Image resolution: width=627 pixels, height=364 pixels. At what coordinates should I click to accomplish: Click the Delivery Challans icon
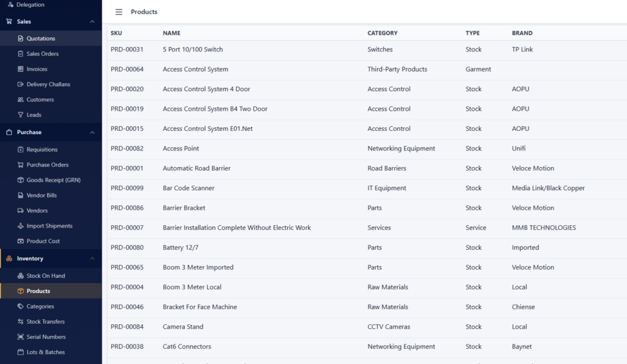20,84
